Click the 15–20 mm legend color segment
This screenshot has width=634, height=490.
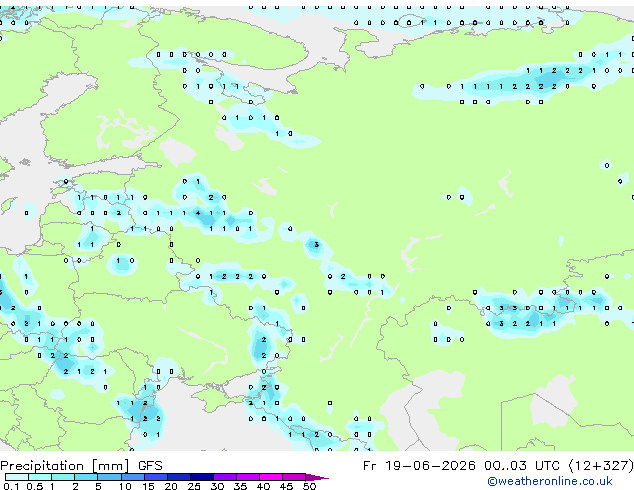tap(156, 477)
